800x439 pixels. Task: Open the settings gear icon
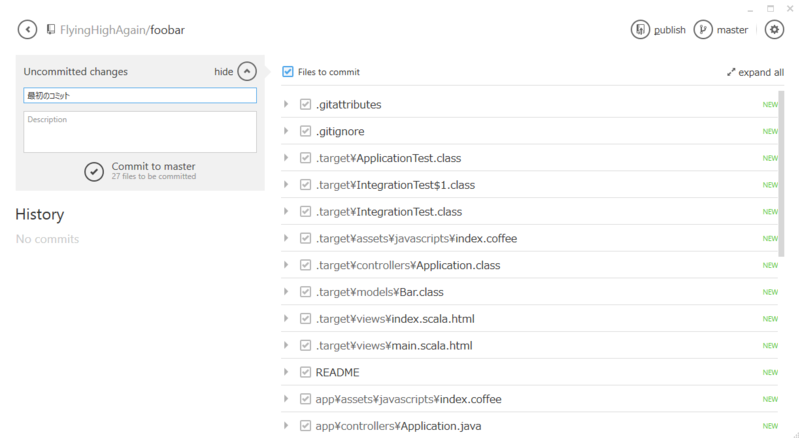pyautogui.click(x=774, y=30)
